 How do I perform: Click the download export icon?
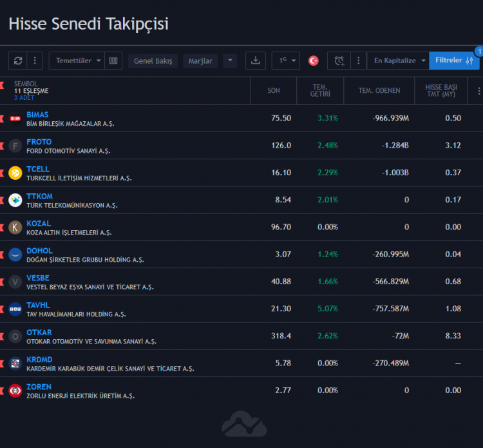tap(256, 61)
